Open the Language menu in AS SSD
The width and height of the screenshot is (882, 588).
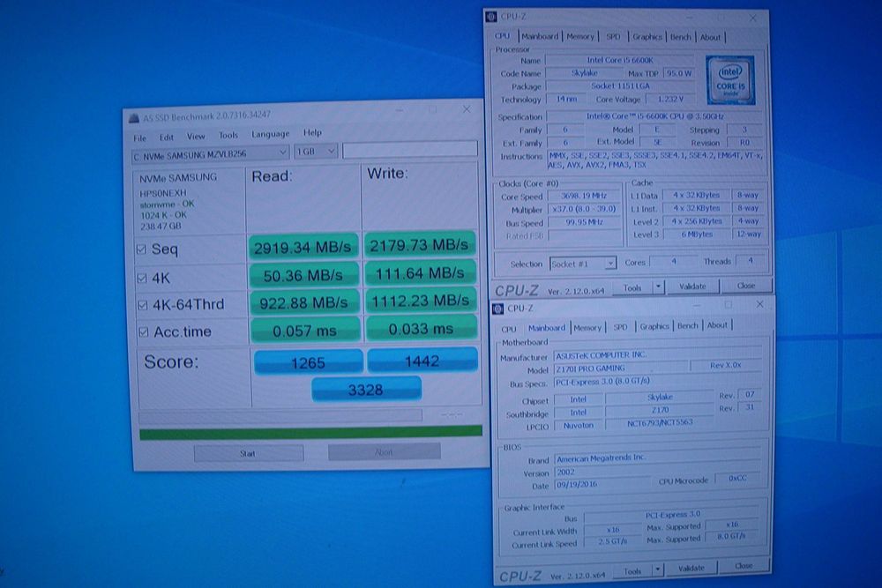click(x=271, y=134)
